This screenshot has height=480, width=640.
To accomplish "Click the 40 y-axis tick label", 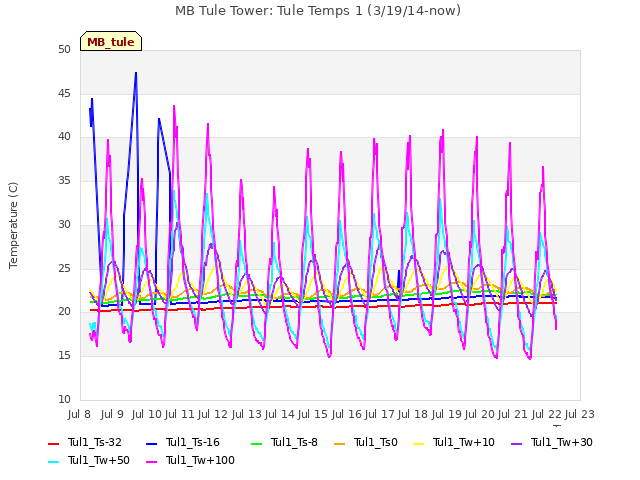I will click(64, 137).
